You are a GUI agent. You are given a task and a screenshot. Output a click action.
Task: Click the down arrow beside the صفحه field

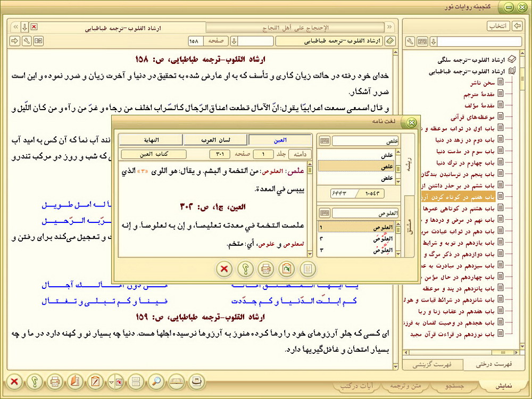234,41
